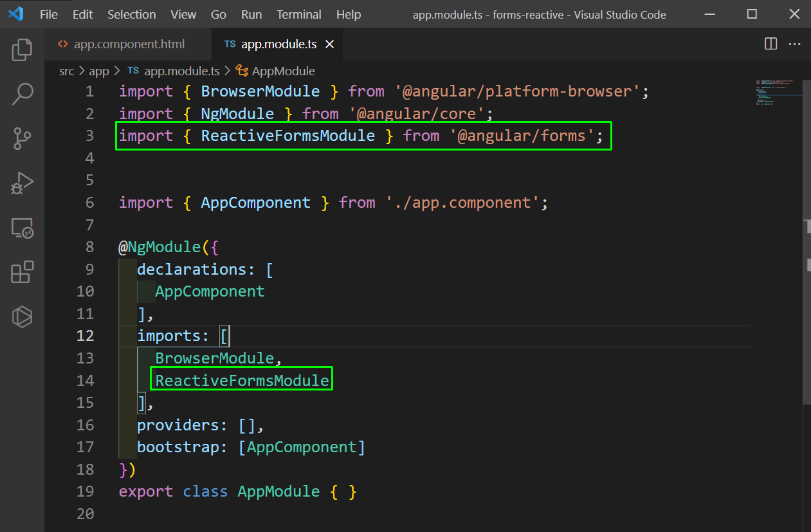Screen dimensions: 811x532
Task: Click the window title bar text
Action: pos(539,14)
